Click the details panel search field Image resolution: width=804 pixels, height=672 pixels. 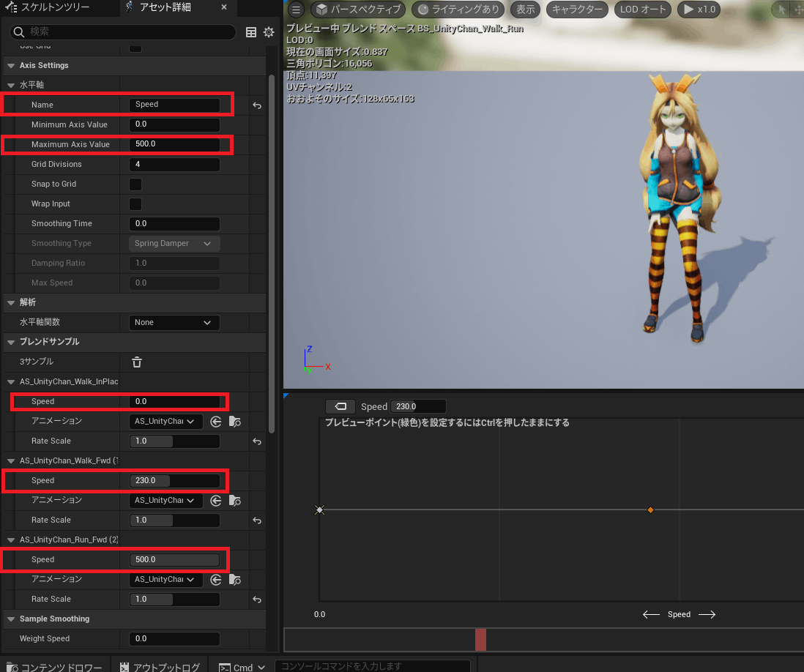pyautogui.click(x=123, y=31)
